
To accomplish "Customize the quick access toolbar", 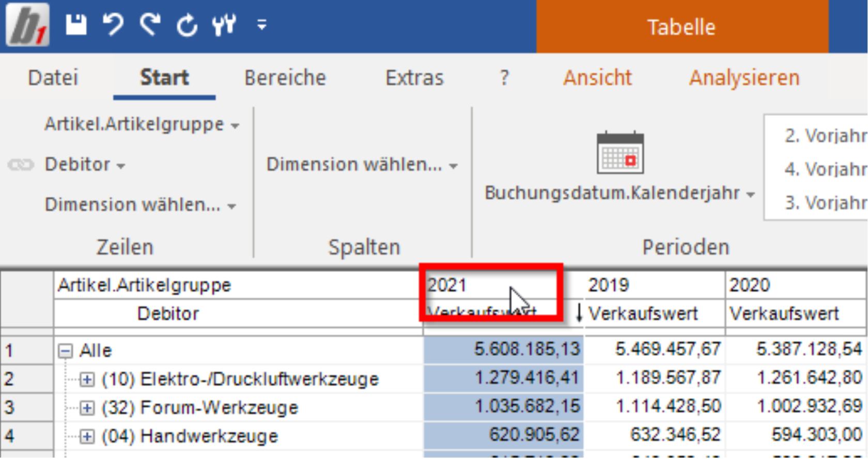I will point(262,24).
